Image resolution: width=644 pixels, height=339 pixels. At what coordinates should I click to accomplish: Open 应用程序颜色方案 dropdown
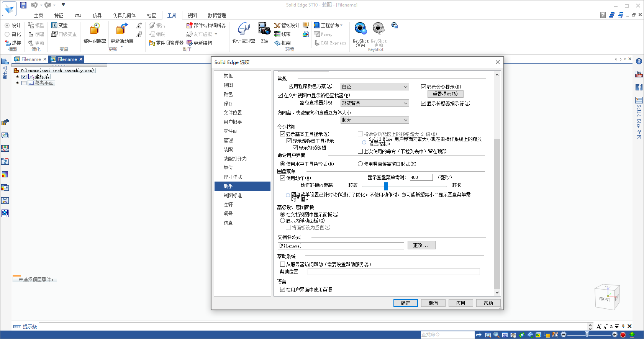[x=375, y=87]
